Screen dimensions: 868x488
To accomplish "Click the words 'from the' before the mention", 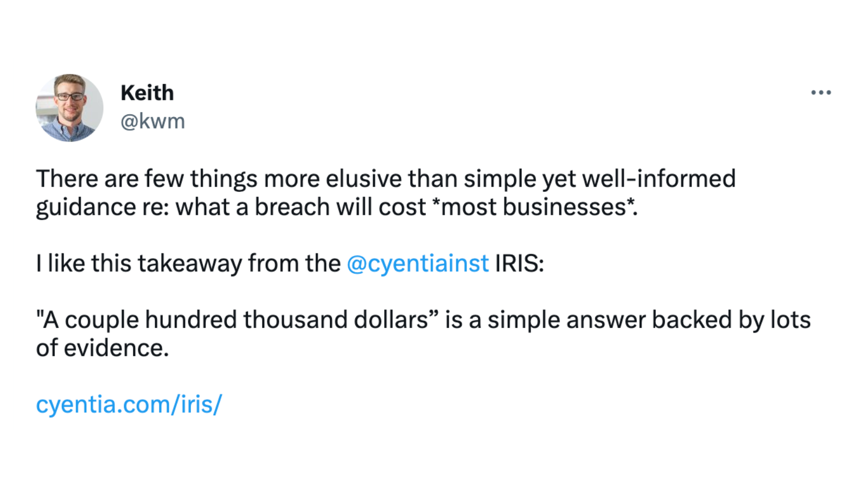I will [x=295, y=264].
